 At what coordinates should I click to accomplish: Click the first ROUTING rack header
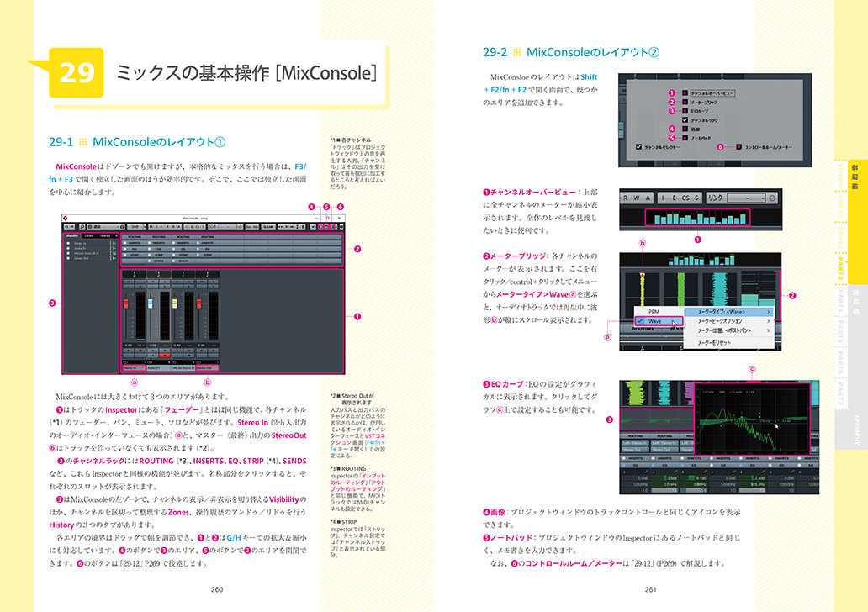(x=134, y=237)
